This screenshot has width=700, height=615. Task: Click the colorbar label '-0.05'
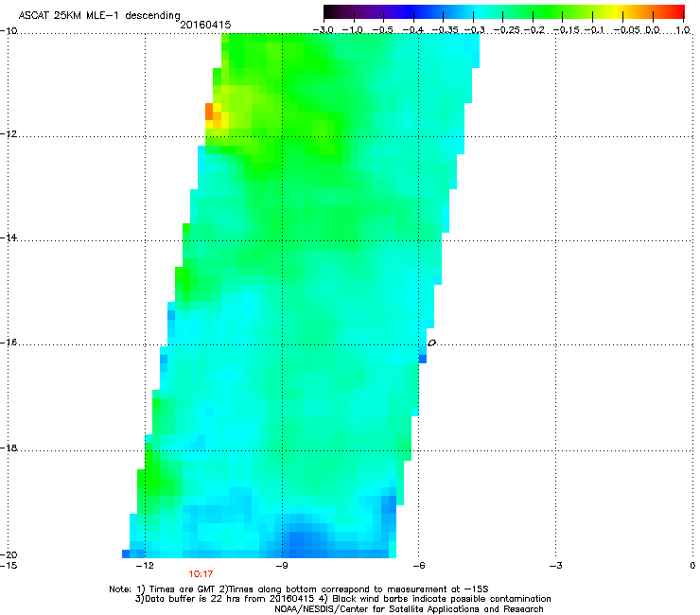[x=626, y=30]
